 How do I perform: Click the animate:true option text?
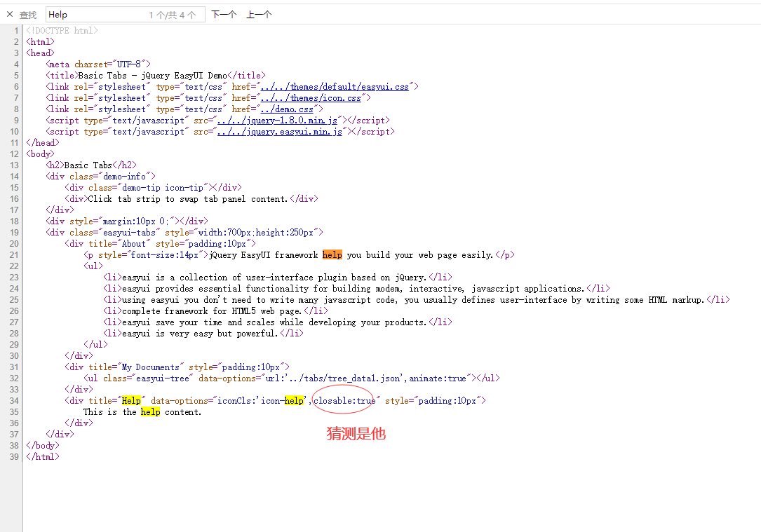[437, 378]
